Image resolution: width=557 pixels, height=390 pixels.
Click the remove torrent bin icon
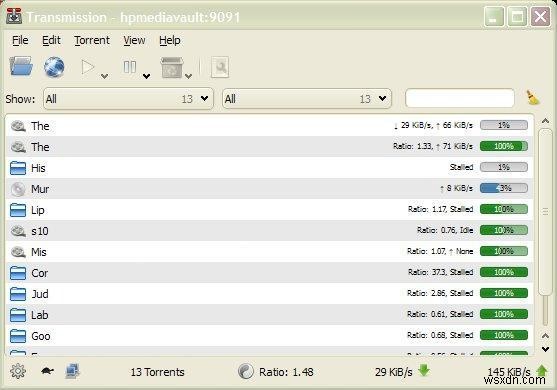(172, 67)
